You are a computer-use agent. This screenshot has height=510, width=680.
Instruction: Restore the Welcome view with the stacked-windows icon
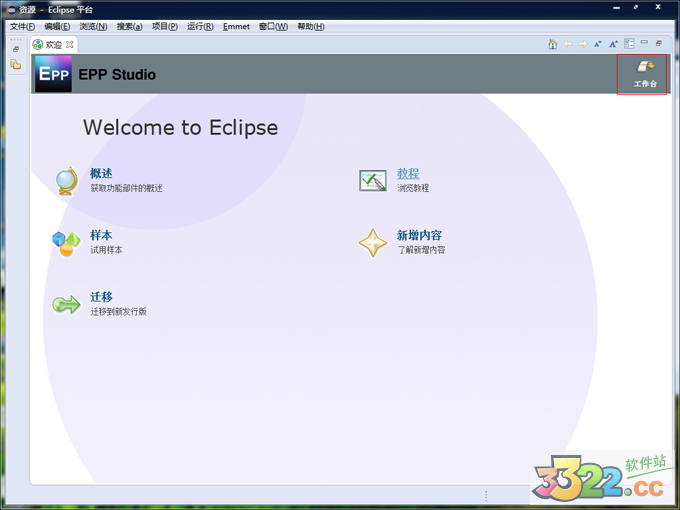(x=659, y=43)
